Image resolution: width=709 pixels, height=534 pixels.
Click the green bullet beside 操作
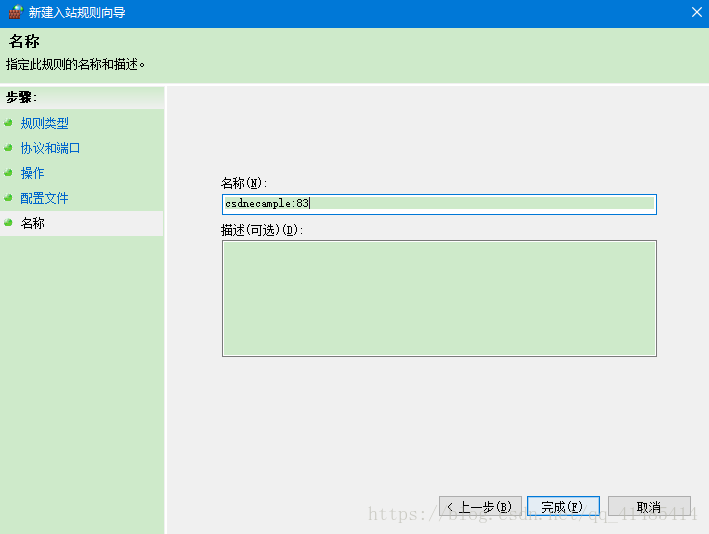[8, 172]
